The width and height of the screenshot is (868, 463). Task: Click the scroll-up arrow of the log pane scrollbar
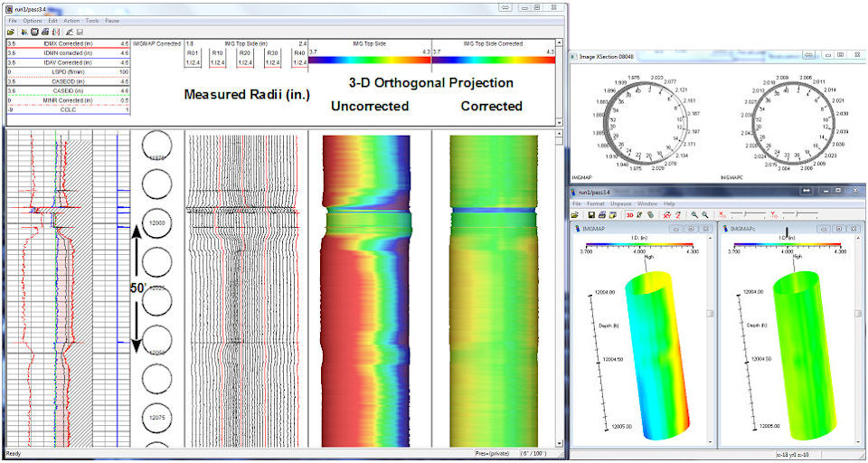pos(559,133)
